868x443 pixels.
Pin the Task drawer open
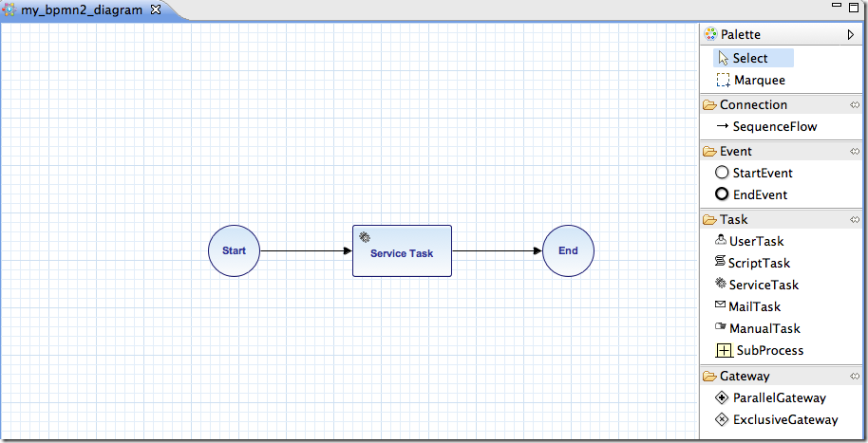[x=855, y=220]
